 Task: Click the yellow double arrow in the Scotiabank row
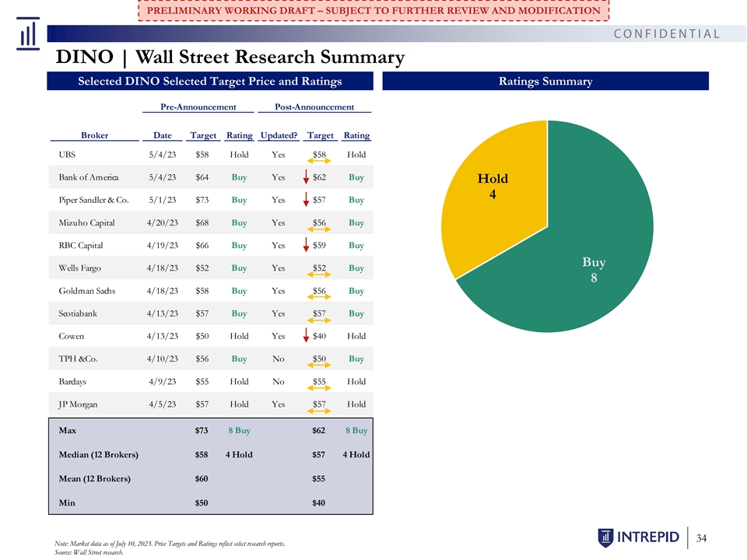(x=319, y=320)
